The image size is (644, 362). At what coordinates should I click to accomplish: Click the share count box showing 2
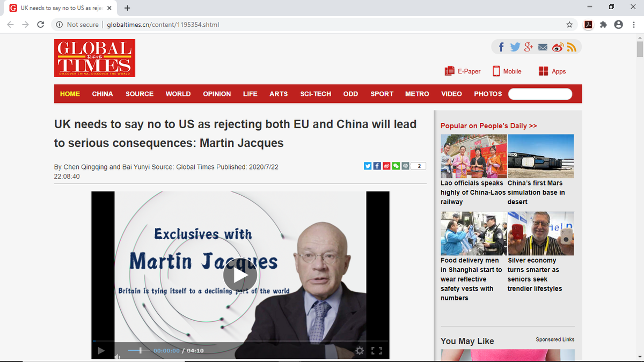coord(419,166)
